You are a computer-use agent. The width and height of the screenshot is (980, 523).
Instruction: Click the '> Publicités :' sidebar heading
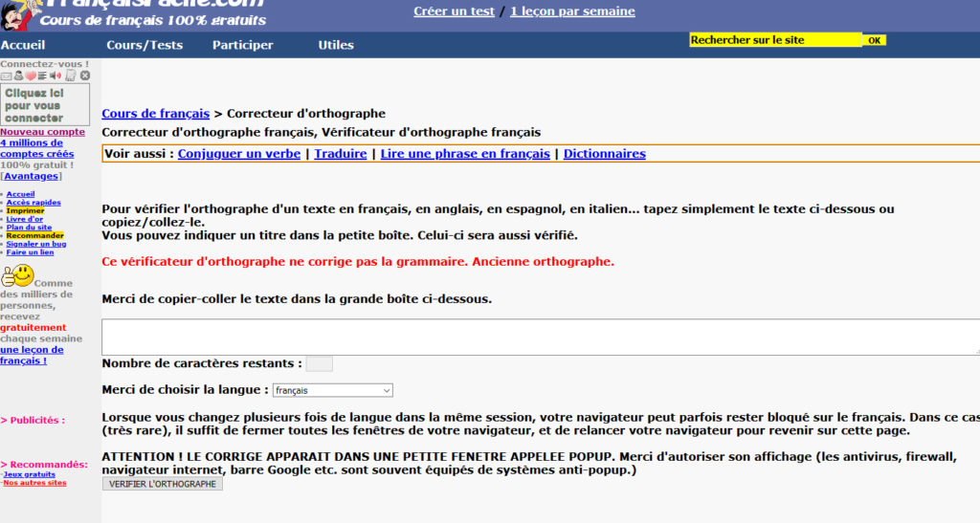coord(33,420)
